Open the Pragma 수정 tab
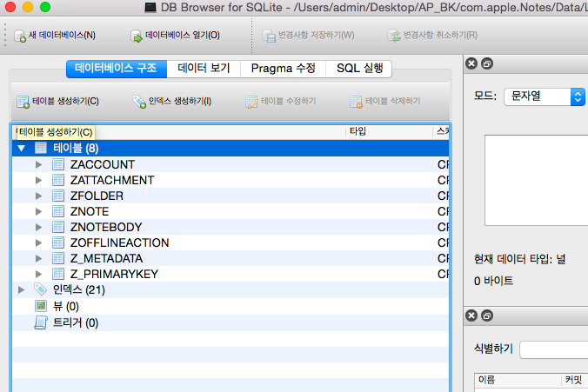This screenshot has height=392, width=588. click(x=283, y=69)
